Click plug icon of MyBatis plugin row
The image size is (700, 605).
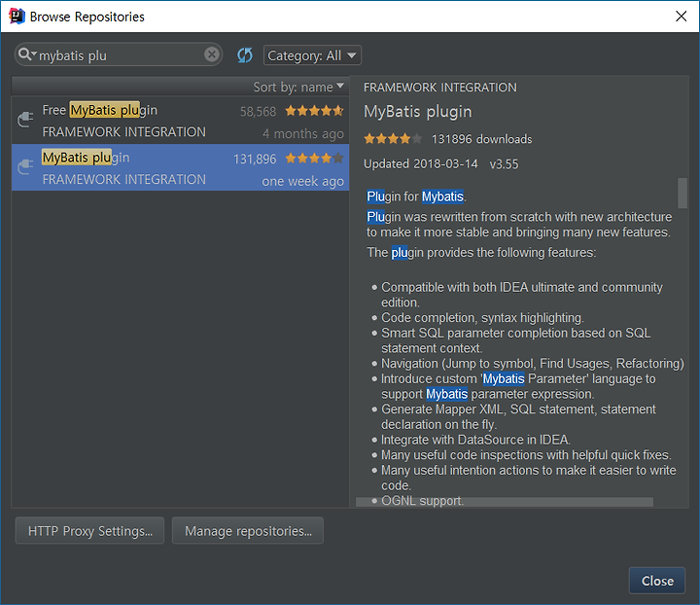pyautogui.click(x=25, y=167)
